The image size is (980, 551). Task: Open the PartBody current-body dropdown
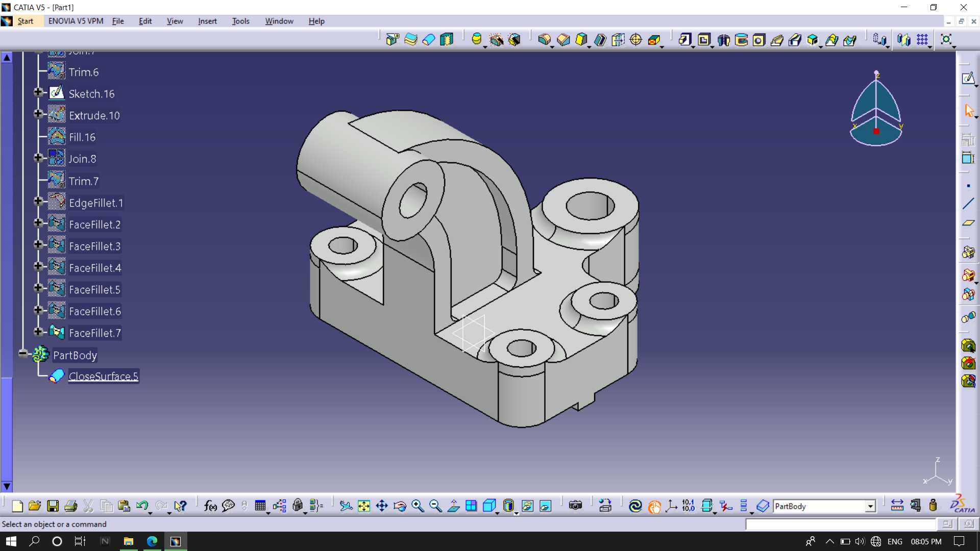tap(870, 506)
